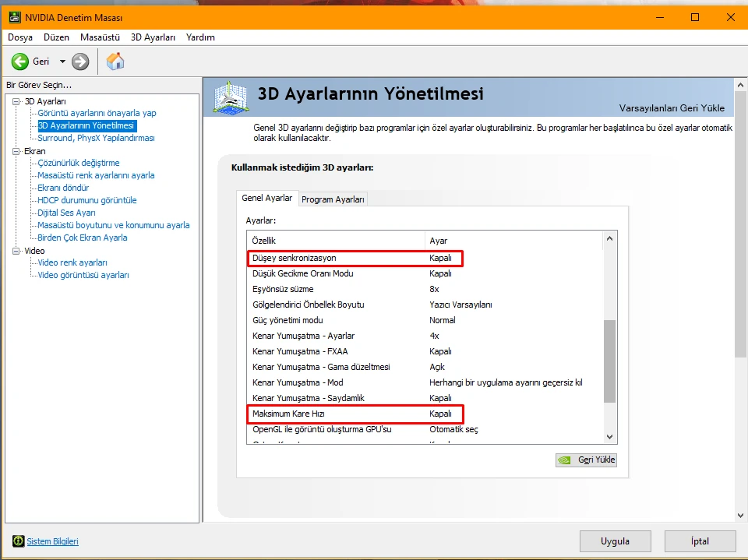Image resolution: width=748 pixels, height=560 pixels.
Task: Select the Düşük Gecikme Oranı Modu row
Action: 425,273
